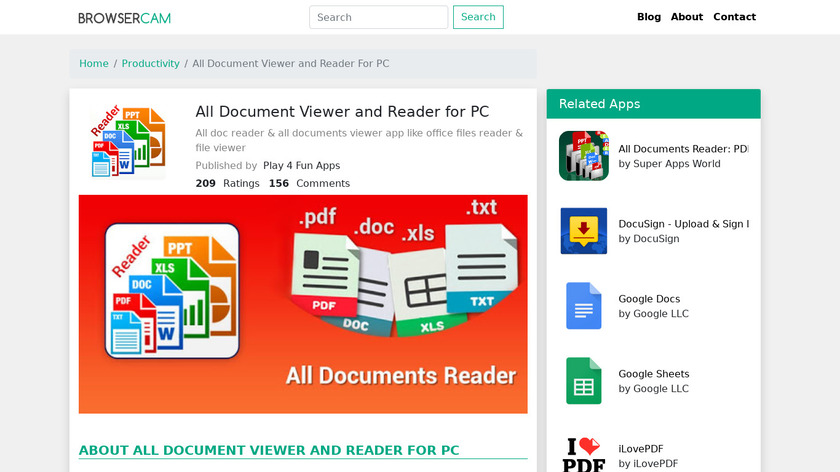
Task: Open the Productivity breadcrumb category
Action: (151, 64)
